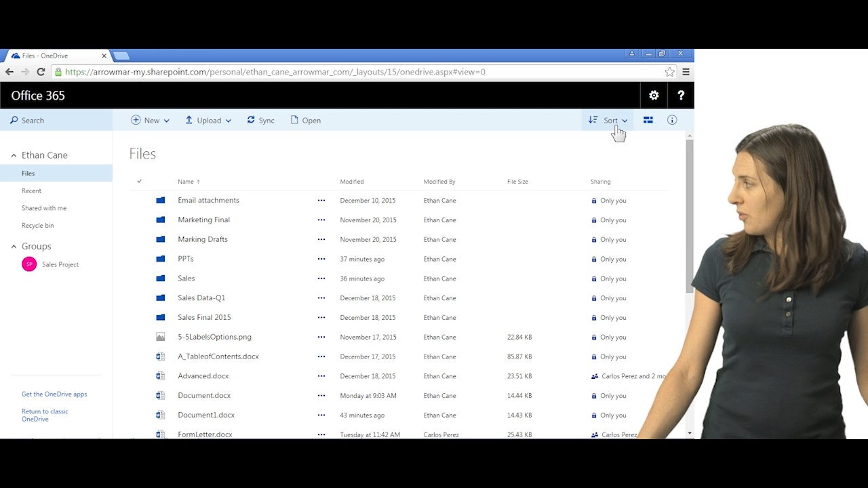Viewport: 868px width, 488px height.
Task: Open the Upload dropdown menu
Action: (208, 120)
